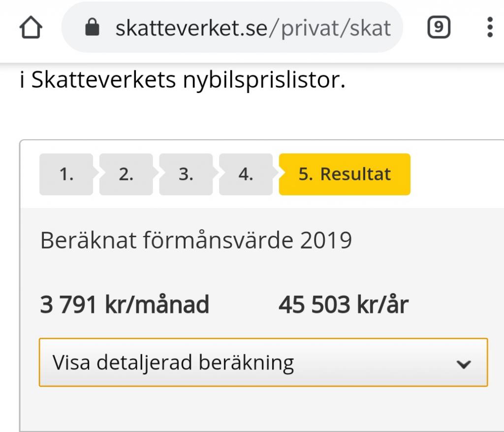This screenshot has width=504, height=432.
Task: Go back to step 2
Action: tap(126, 174)
